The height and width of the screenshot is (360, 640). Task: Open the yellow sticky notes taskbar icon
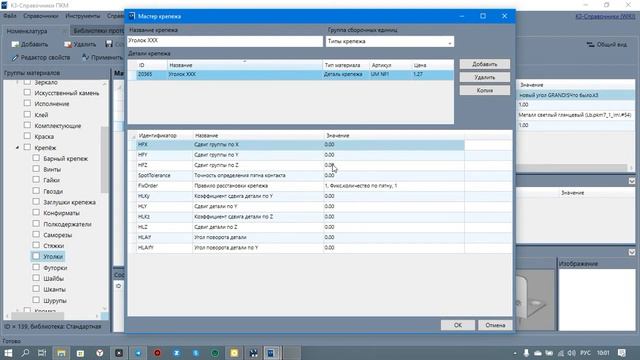[234, 353]
